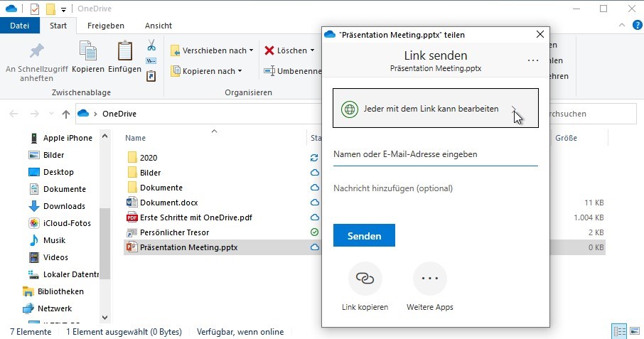This screenshot has height=339, width=644.
Task: Click the sync status icon of 2020 folder
Action: point(314,158)
